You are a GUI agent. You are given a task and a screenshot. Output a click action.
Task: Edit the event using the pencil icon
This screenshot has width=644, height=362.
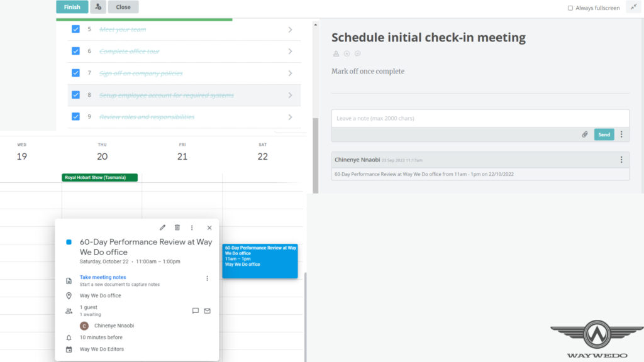pyautogui.click(x=162, y=228)
